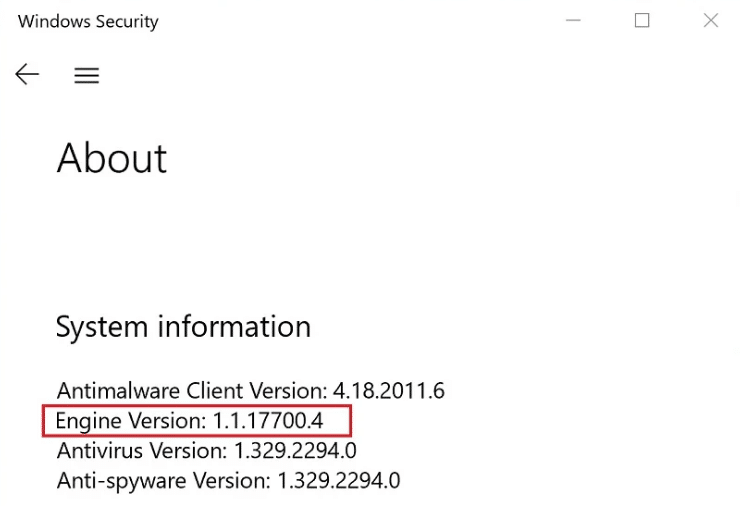Select the version number 4.18.2011.6

pyautogui.click(x=388, y=390)
